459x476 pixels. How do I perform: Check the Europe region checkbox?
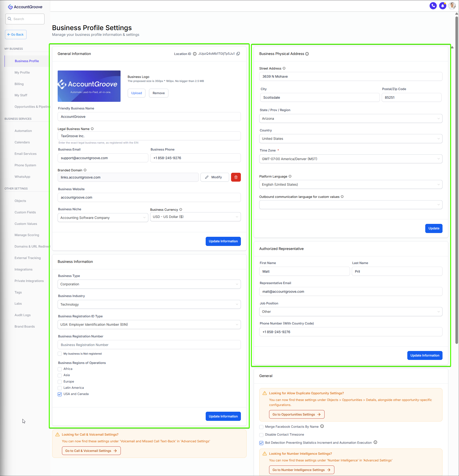pyautogui.click(x=60, y=382)
